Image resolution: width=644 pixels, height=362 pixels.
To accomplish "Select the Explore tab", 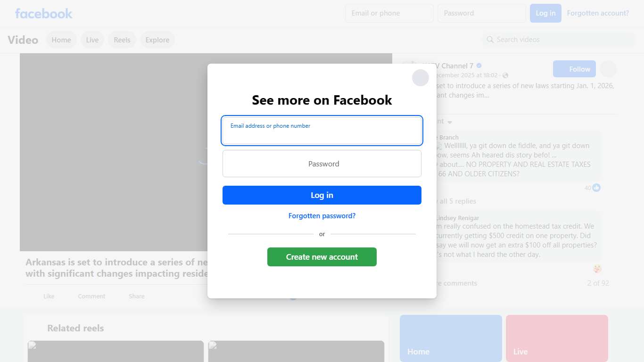I will (157, 40).
